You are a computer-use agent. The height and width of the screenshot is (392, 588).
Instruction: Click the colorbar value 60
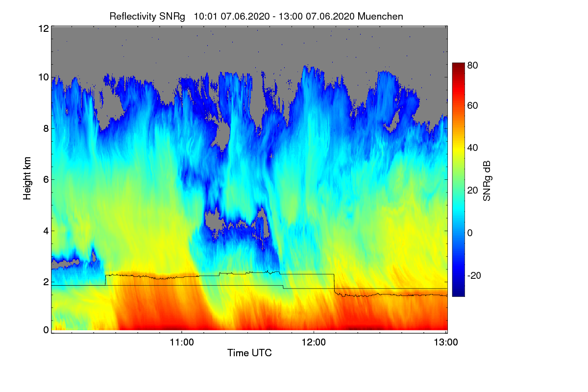click(x=472, y=105)
